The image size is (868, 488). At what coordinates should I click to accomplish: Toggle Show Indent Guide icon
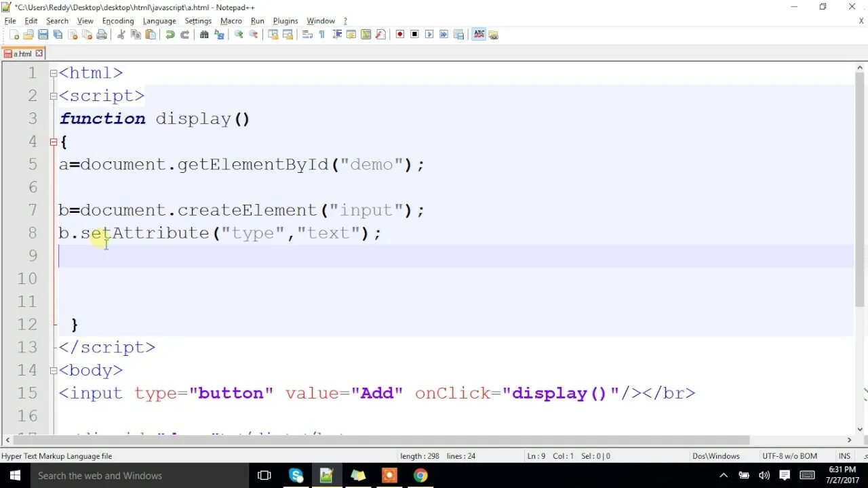point(337,35)
